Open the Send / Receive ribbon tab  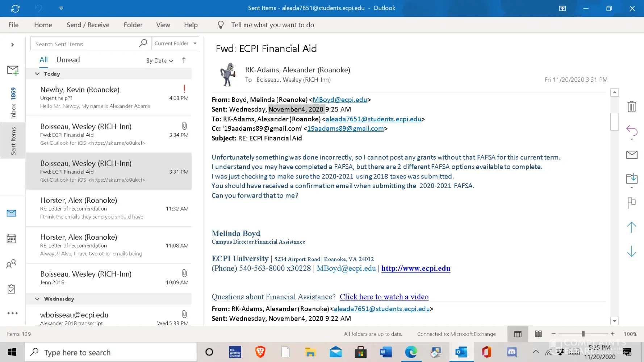tap(88, 25)
